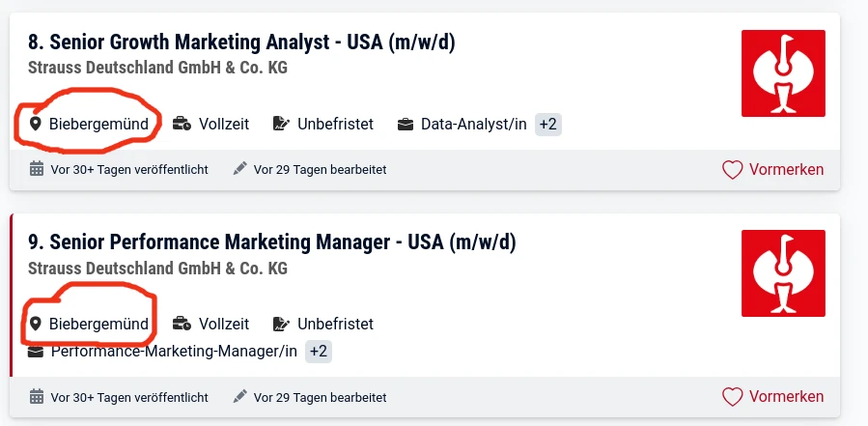Click Strauss Deutschland company name under job 8
The height and width of the screenshot is (426, 868).
[x=157, y=69]
